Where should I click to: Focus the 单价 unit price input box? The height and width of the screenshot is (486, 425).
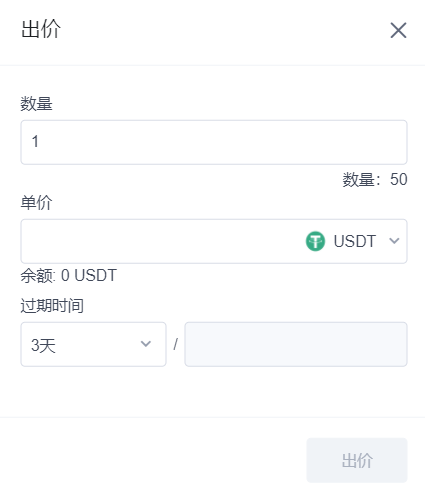[x=162, y=241]
